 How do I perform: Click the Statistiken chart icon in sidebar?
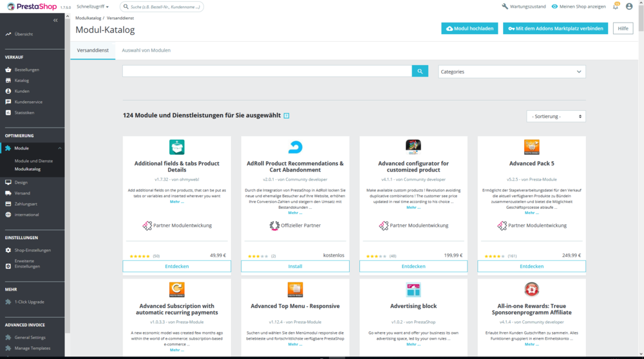click(8, 112)
